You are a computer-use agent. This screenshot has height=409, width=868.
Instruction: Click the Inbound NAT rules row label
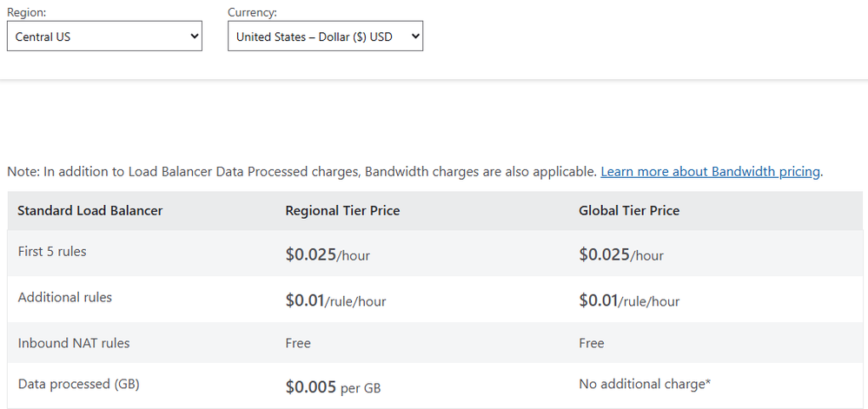point(74,343)
